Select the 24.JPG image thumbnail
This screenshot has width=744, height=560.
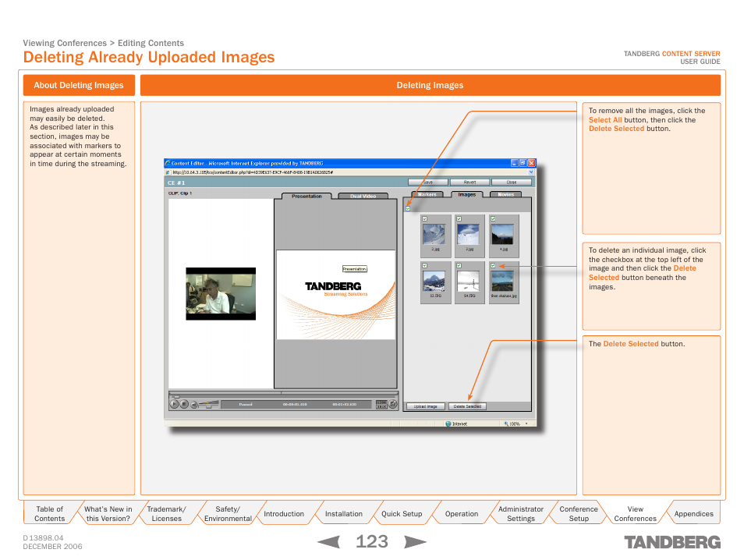[469, 282]
